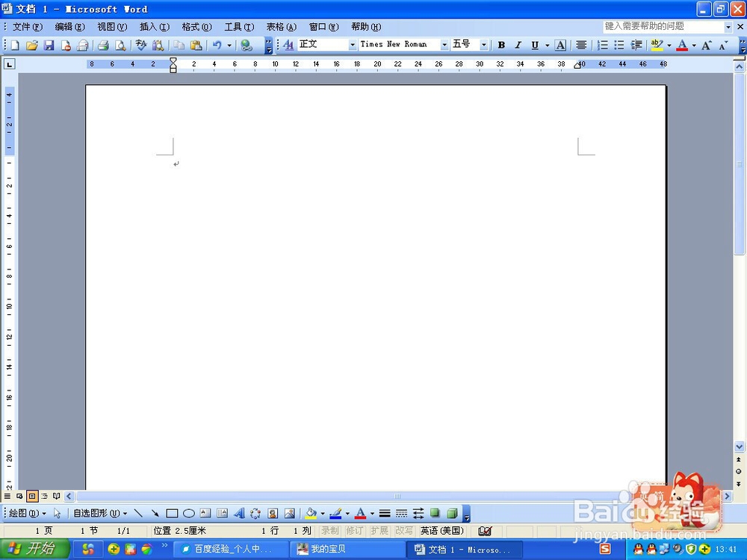Apply yellow text highlight color
This screenshot has width=747, height=560.
[x=657, y=46]
